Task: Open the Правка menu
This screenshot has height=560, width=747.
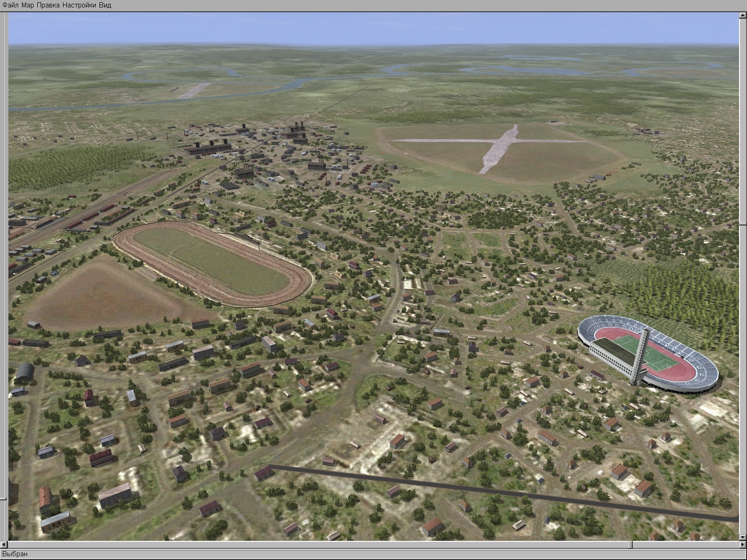Action: click(48, 5)
